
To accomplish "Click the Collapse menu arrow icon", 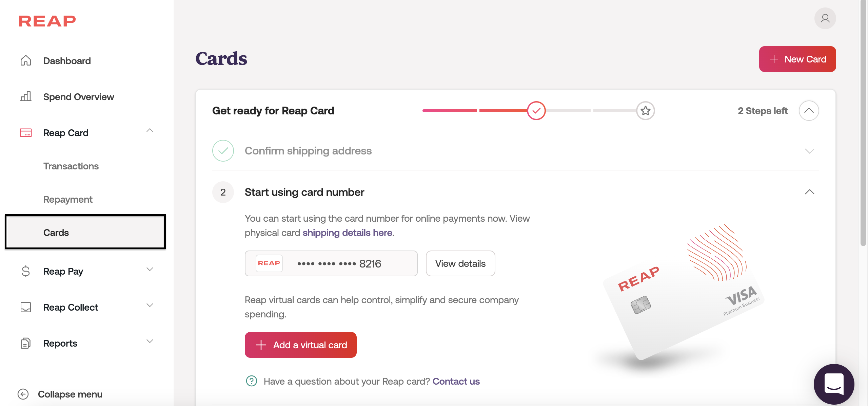I will tap(23, 394).
